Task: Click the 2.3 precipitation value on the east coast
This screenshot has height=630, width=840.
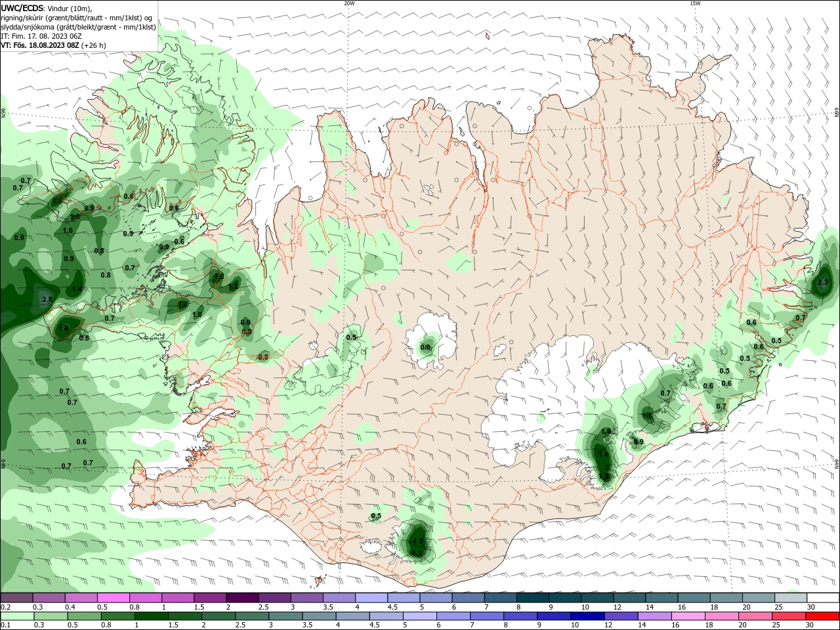Action: 823,282
